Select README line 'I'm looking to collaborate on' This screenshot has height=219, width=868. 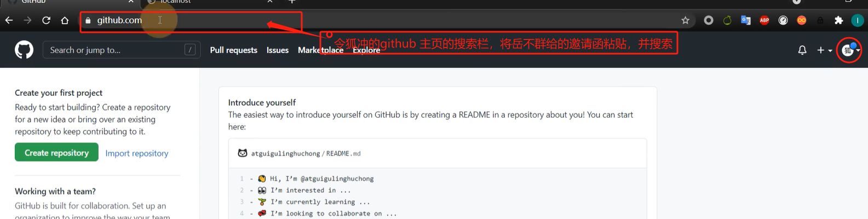[334, 214]
